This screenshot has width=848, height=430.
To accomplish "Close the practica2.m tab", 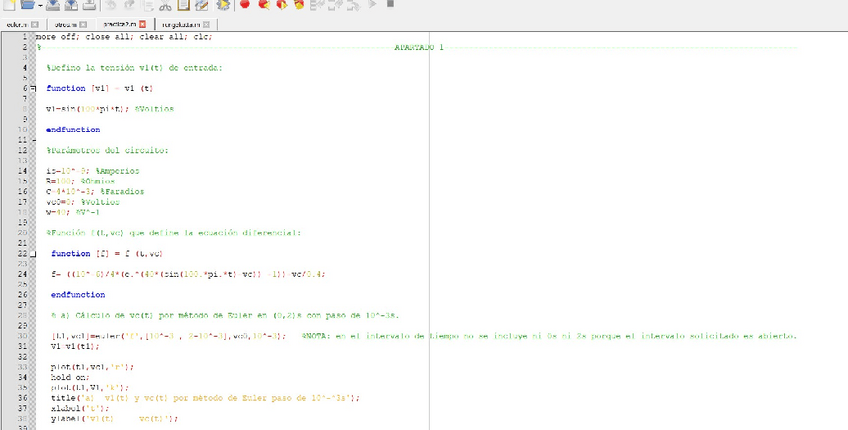I will pyautogui.click(x=142, y=22).
